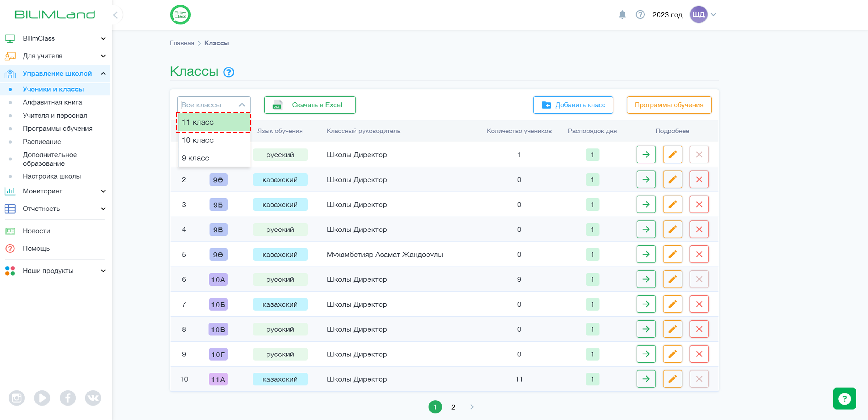Open Учителя и персонал in sidebar
This screenshot has width=868, height=420.
(54, 115)
